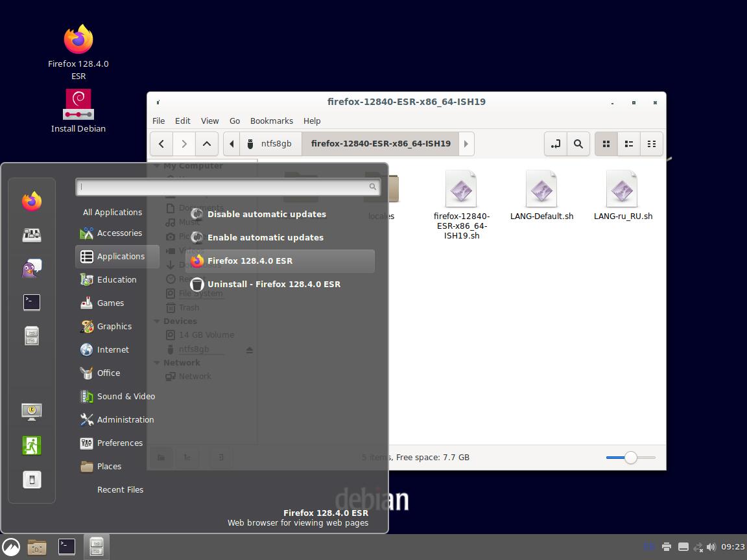The image size is (747, 560).
Task: Click the ntfs8gb path bar button
Action: [270, 144]
